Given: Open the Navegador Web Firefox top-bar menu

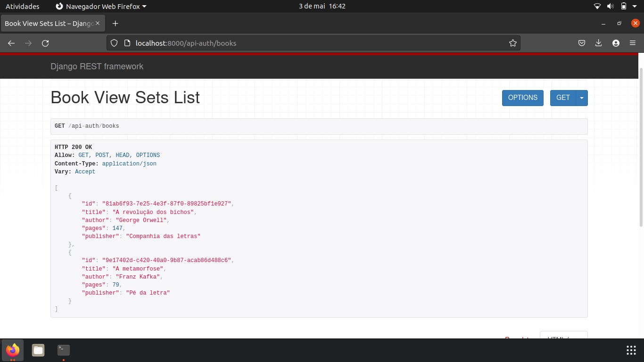Looking at the screenshot, I should 100,6.
